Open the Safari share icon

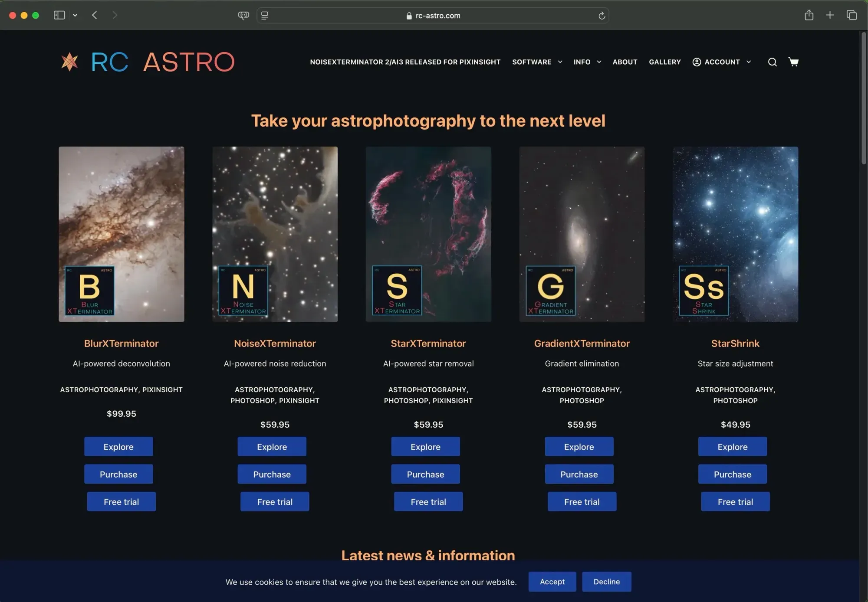pos(809,15)
